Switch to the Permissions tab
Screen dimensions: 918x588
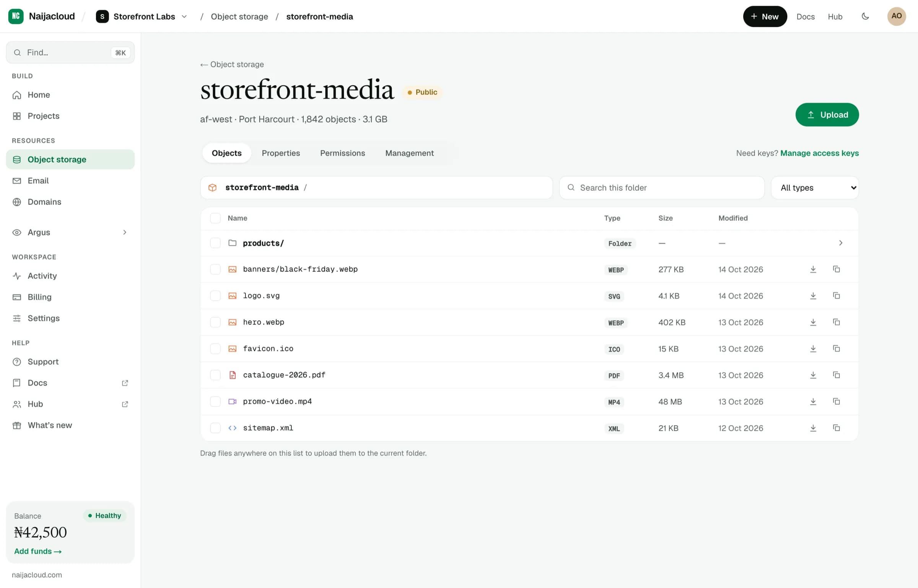[x=342, y=153]
